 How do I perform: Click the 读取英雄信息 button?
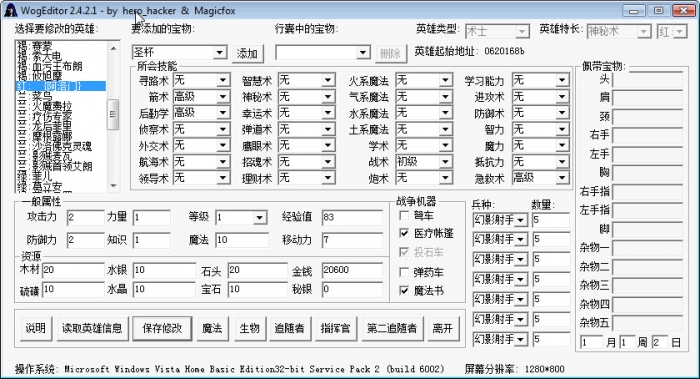[x=92, y=329]
